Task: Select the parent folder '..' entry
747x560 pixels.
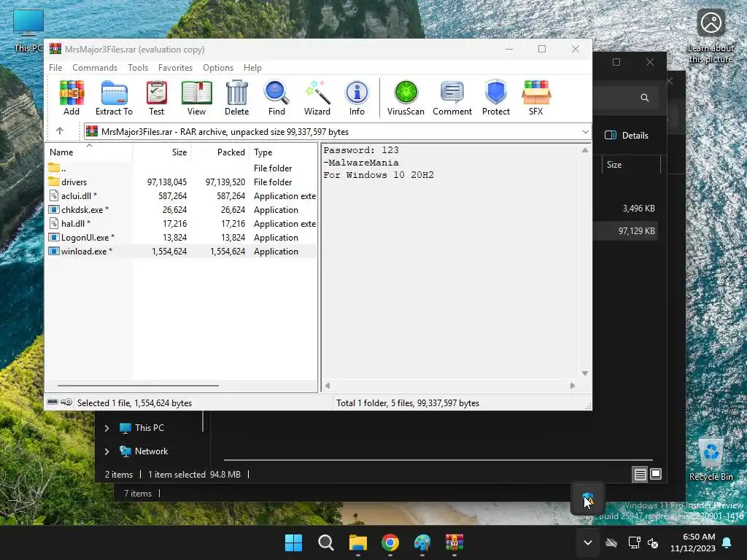Action: pyautogui.click(x=182, y=168)
